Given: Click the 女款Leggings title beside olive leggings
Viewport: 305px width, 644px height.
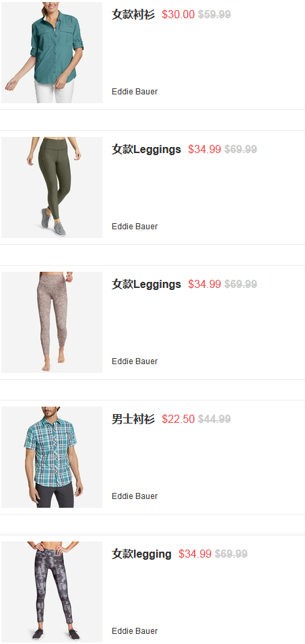Looking at the screenshot, I should 146,150.
